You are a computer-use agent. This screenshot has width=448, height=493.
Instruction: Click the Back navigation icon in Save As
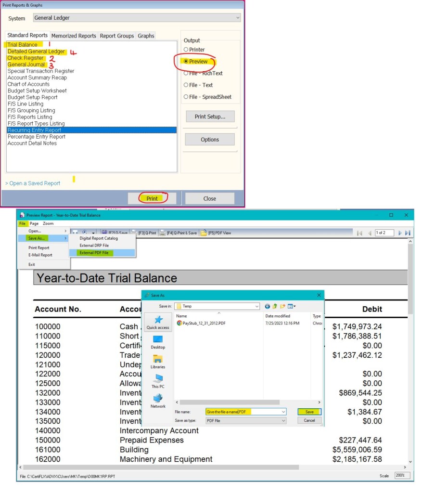click(x=267, y=306)
